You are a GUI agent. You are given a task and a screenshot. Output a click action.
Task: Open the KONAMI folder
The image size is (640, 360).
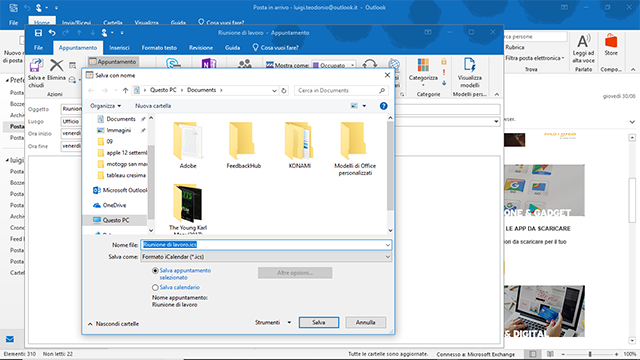pos(299,145)
